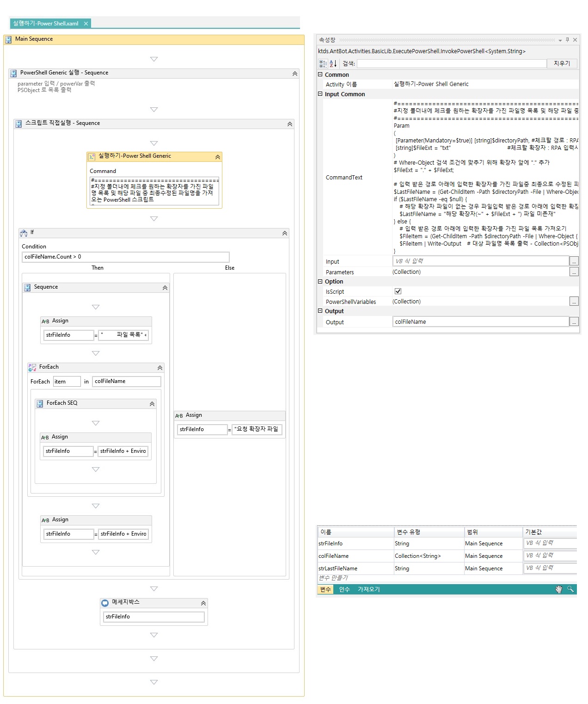Open the properties panel options dropdown arrow
This screenshot has width=588, height=704.
tap(560, 41)
